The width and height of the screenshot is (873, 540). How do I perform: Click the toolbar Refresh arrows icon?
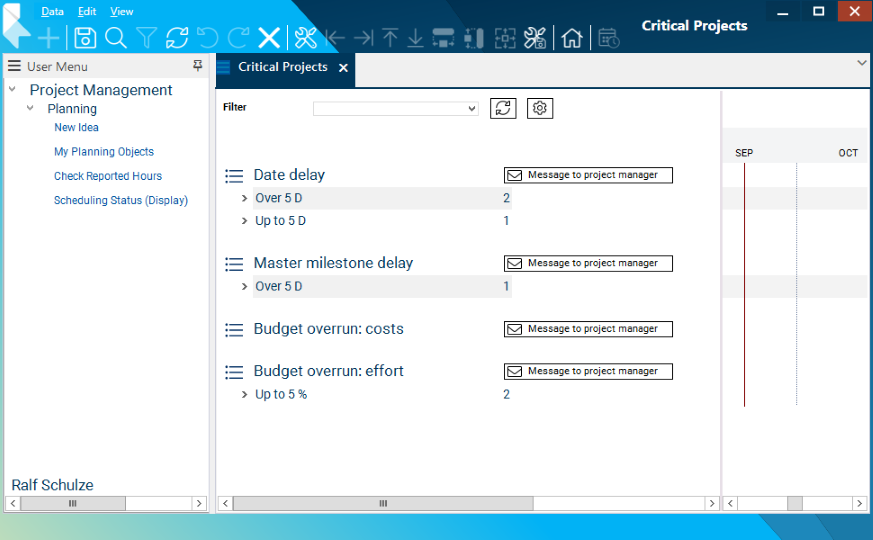177,38
